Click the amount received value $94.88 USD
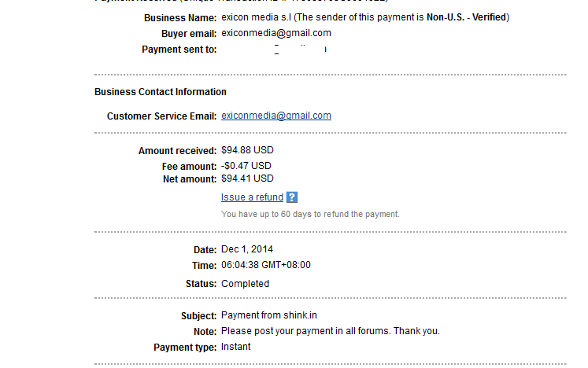 click(x=248, y=150)
